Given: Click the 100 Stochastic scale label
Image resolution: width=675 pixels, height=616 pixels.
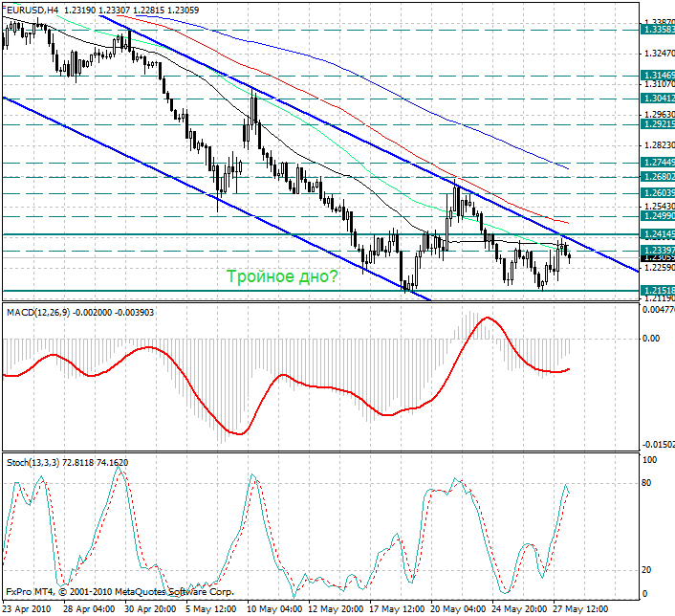Looking at the screenshot, I should [x=649, y=460].
